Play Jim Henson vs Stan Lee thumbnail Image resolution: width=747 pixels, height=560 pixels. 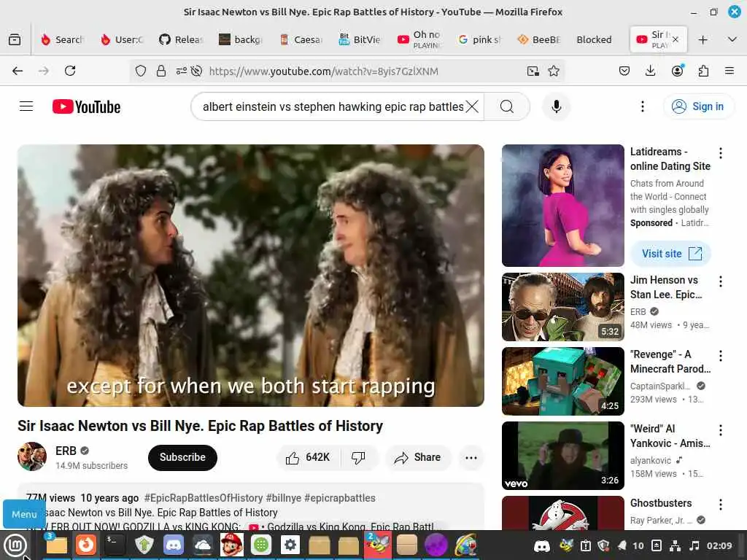click(562, 307)
